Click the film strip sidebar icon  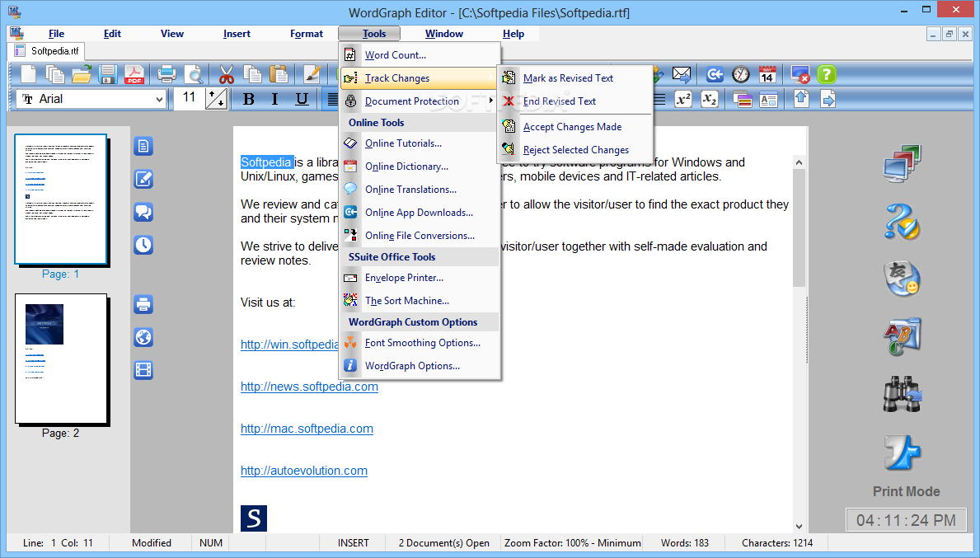pyautogui.click(x=143, y=370)
